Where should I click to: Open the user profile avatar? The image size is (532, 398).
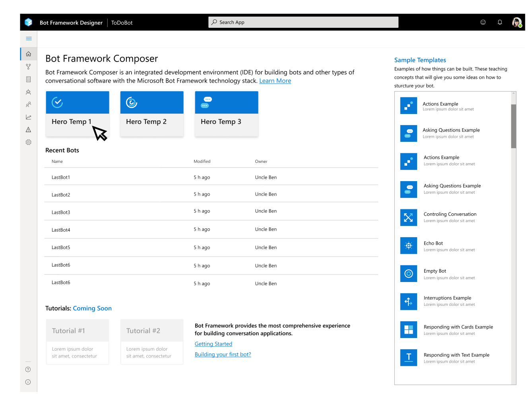517,22
